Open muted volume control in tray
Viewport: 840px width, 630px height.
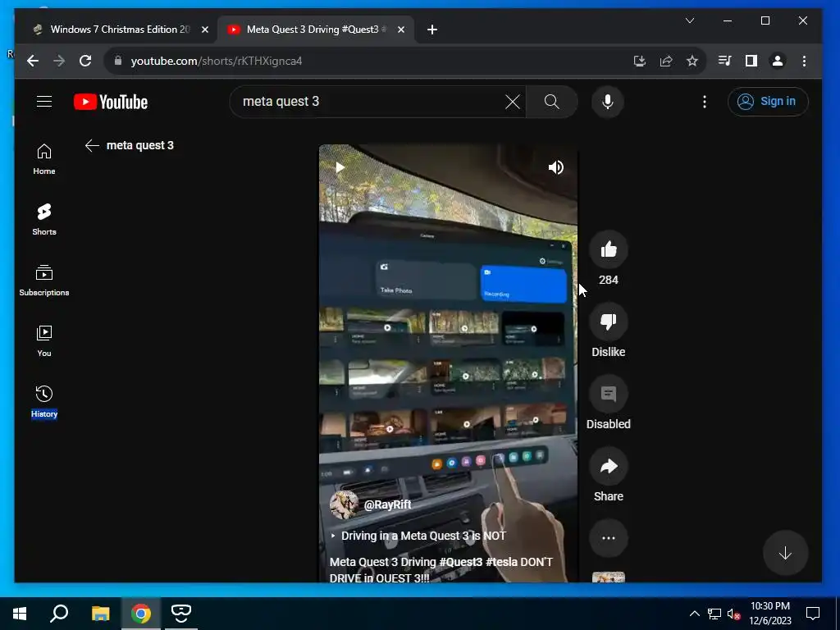[x=733, y=614]
